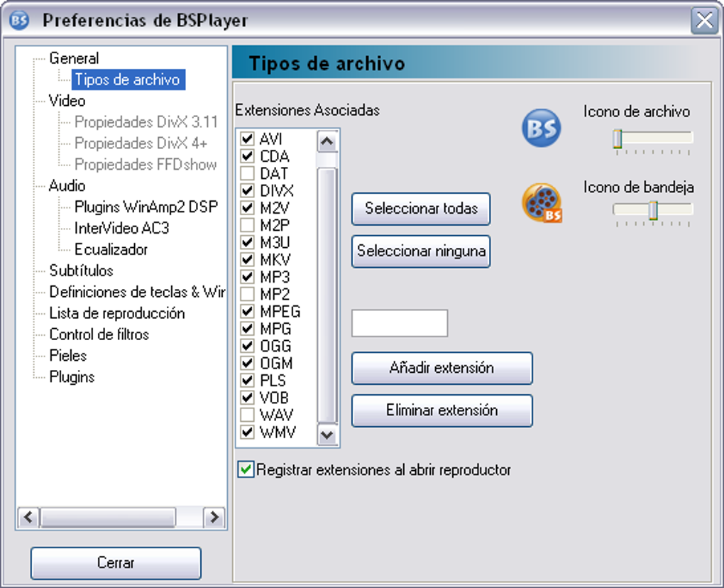Select Tipos de archivo tree item
Screen dimensions: 724x588
coord(128,80)
